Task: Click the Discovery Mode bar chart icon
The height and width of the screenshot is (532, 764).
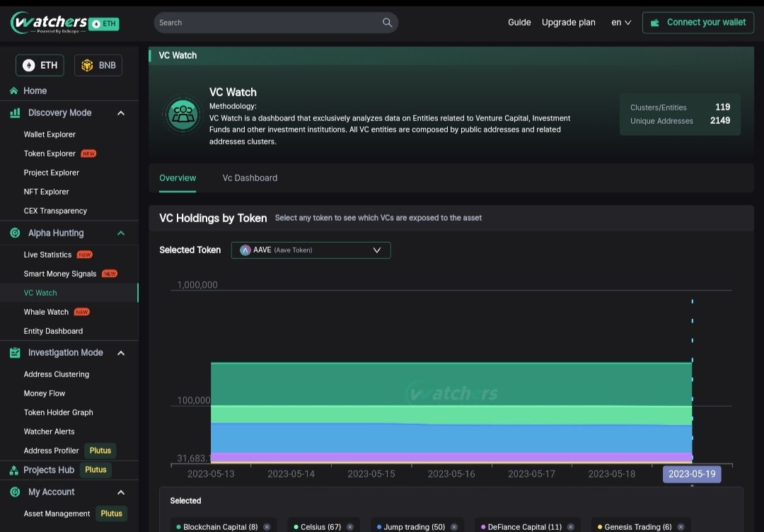Action: click(15, 113)
